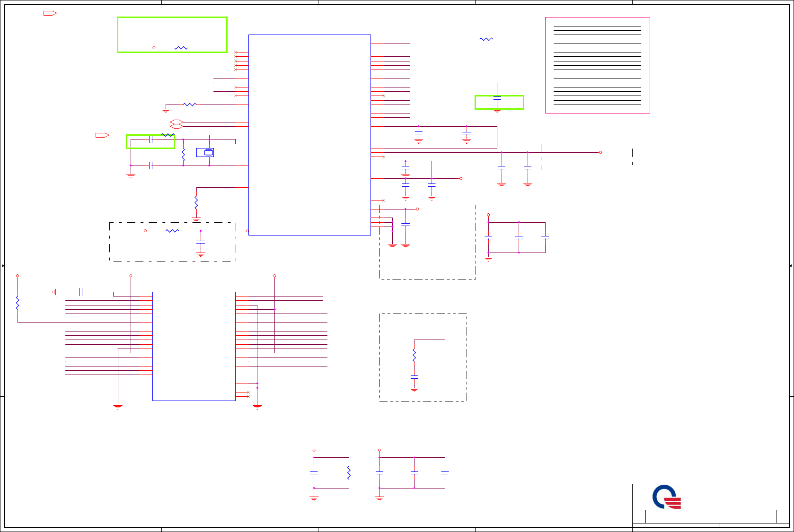Select the pink-bordered notes box with ruled lines
794x532 pixels.
pos(597,65)
